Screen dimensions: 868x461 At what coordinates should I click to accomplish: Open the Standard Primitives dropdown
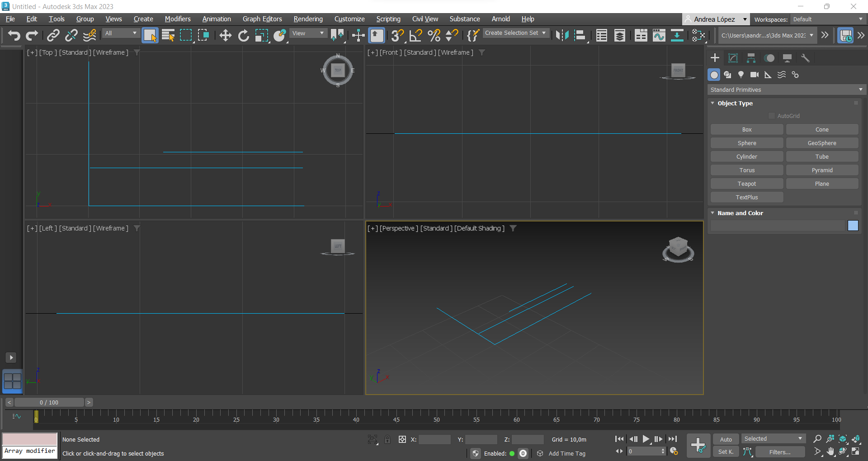[x=786, y=89]
